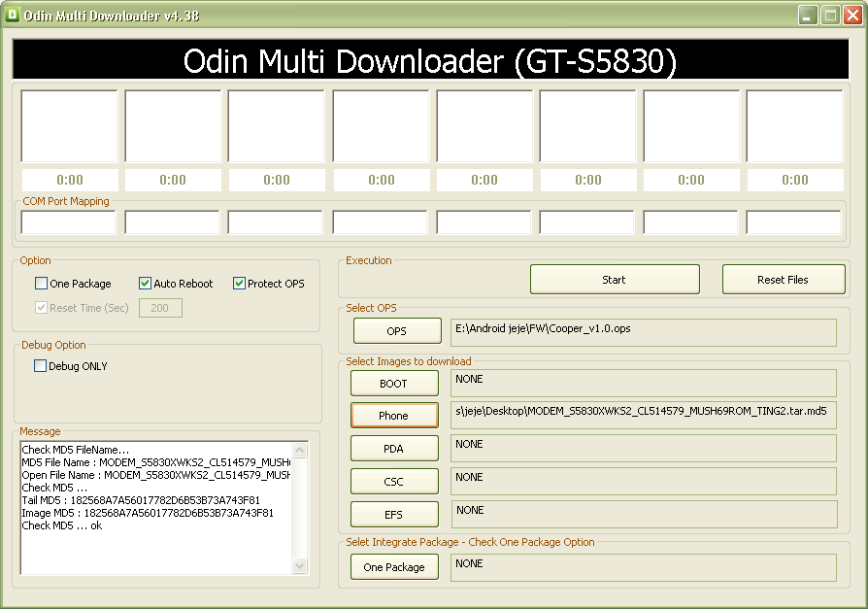Viewport: 868px width, 609px height.
Task: Enable the Debug ONLY checkbox
Action: [41, 366]
